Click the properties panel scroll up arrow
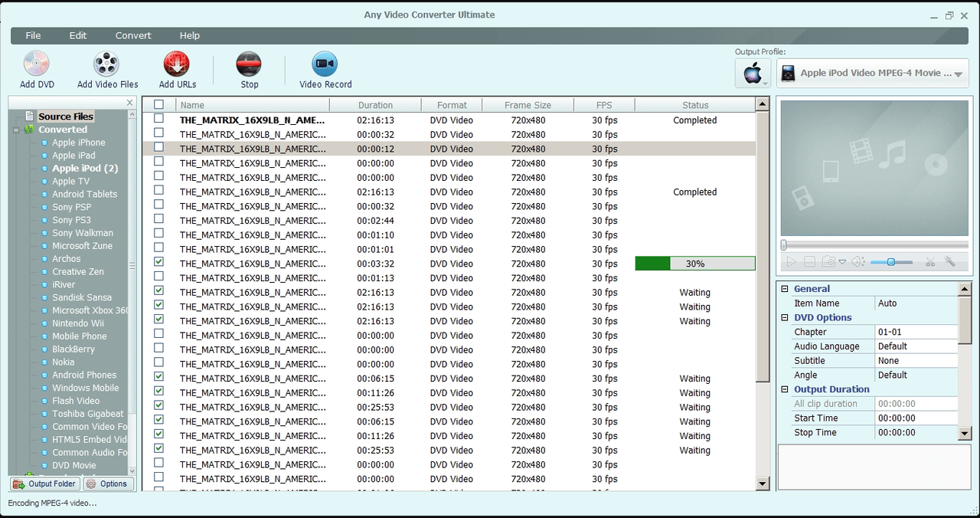Screen dimensions: 980x518 (965, 289)
